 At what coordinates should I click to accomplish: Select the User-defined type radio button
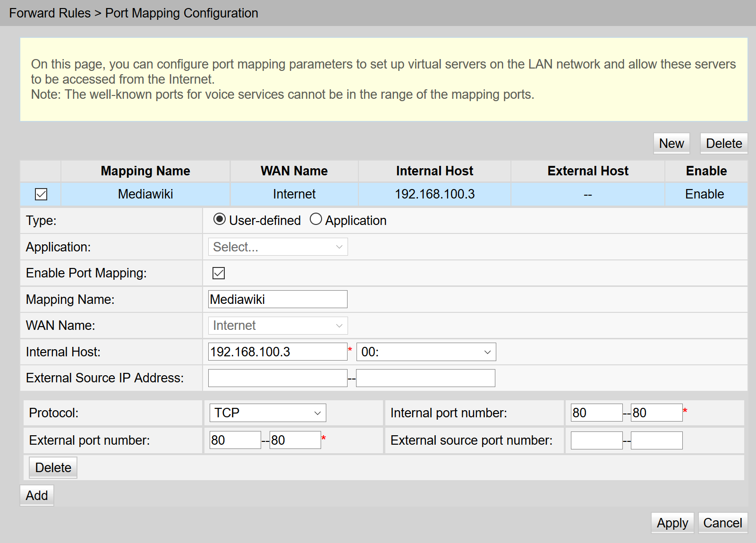click(x=219, y=219)
